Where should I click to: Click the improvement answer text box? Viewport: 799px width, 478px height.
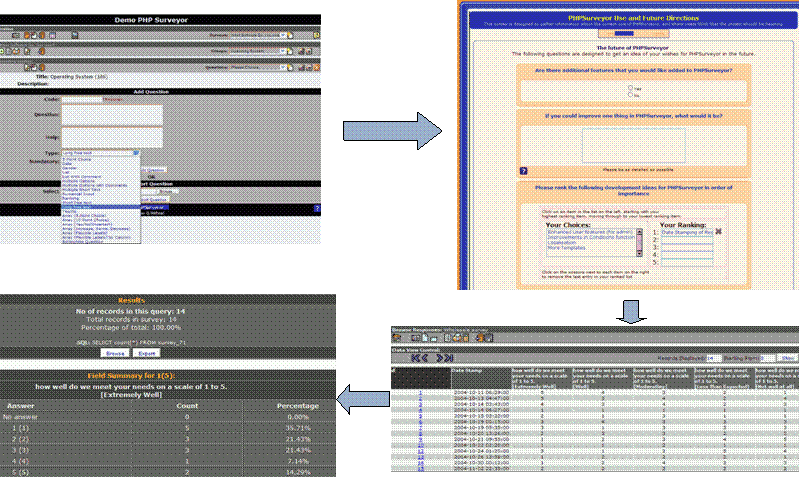[632, 142]
